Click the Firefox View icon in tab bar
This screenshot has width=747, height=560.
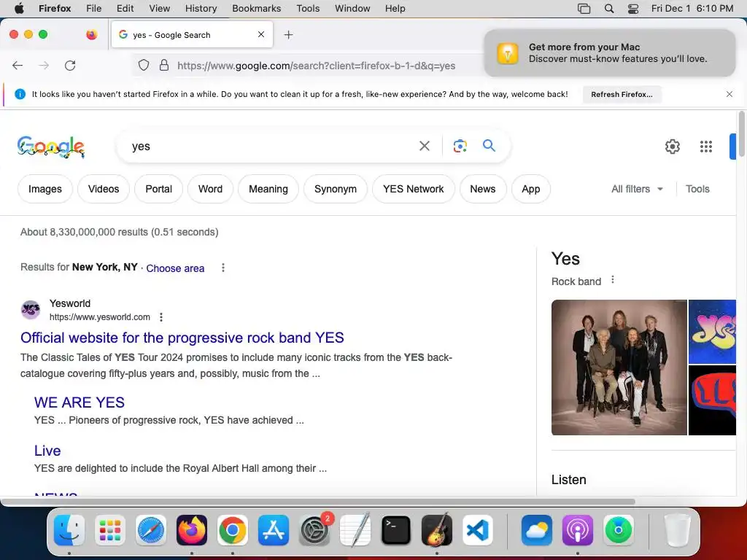pyautogui.click(x=91, y=34)
